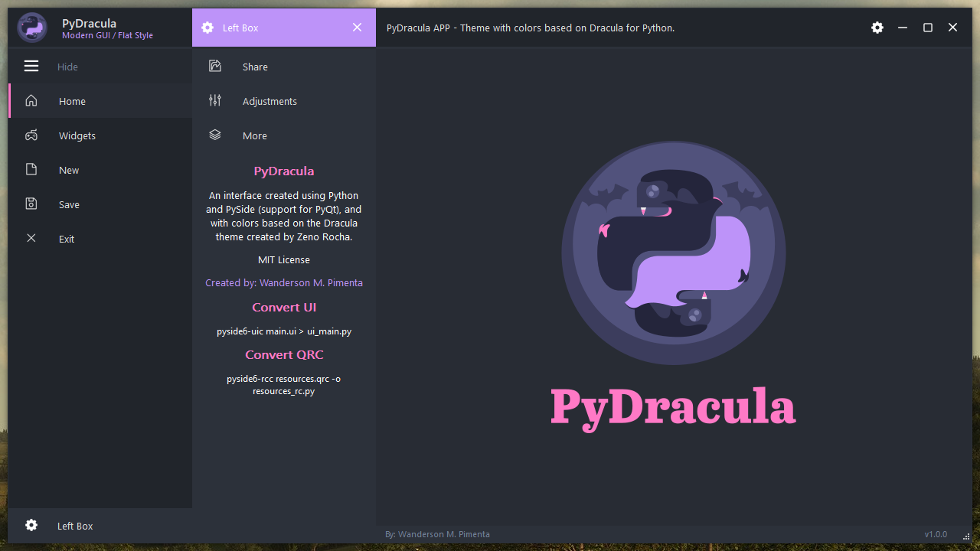Image resolution: width=980 pixels, height=551 pixels.
Task: Toggle the Left Box with the bottom gear button
Action: pos(31,525)
